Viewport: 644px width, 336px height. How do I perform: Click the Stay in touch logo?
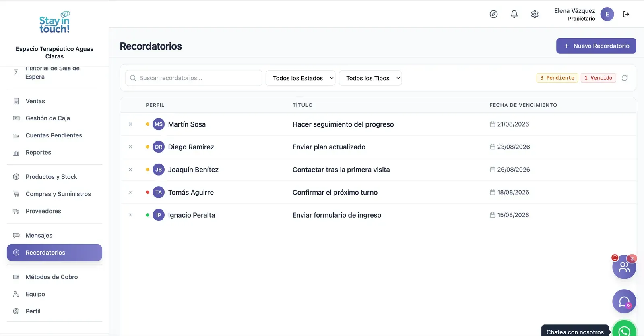[54, 22]
